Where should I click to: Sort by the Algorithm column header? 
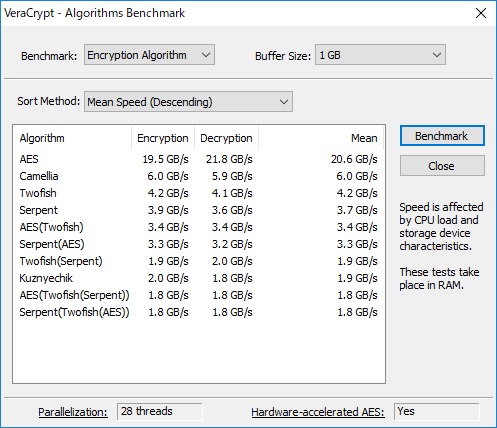pyautogui.click(x=72, y=138)
